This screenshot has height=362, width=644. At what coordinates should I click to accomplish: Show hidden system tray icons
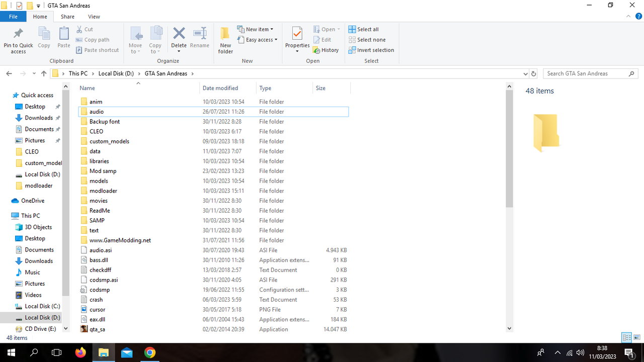click(x=557, y=352)
